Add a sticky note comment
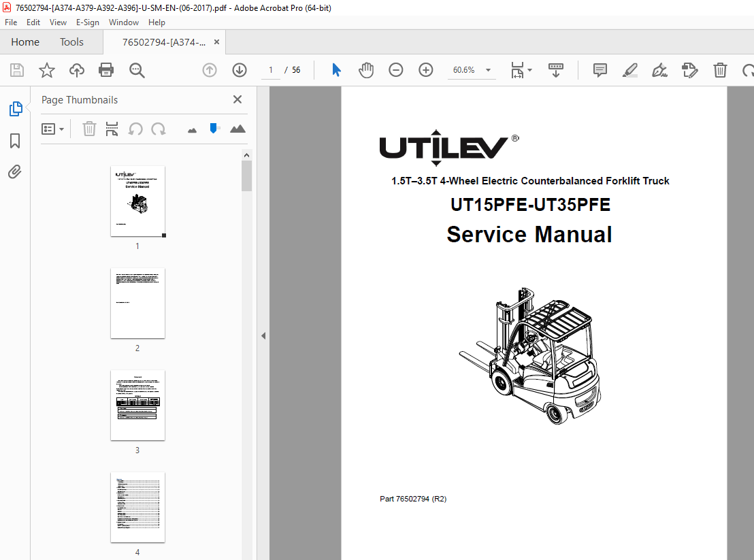754x560 pixels. [600, 70]
